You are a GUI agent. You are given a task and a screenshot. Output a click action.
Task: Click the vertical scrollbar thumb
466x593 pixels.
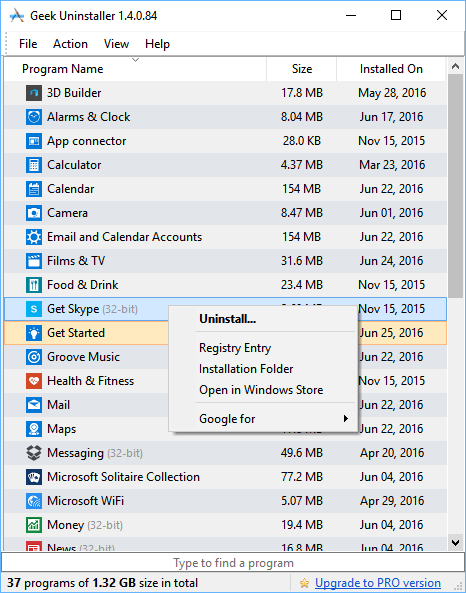click(x=455, y=186)
